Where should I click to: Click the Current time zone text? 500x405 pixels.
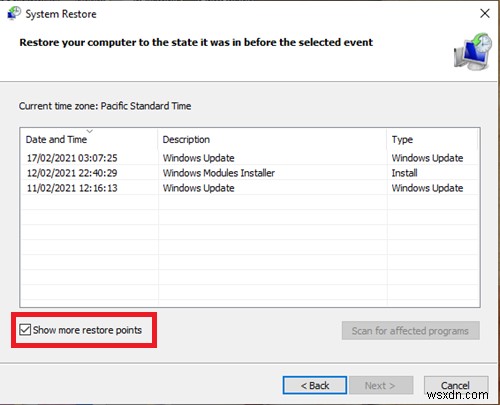point(105,106)
